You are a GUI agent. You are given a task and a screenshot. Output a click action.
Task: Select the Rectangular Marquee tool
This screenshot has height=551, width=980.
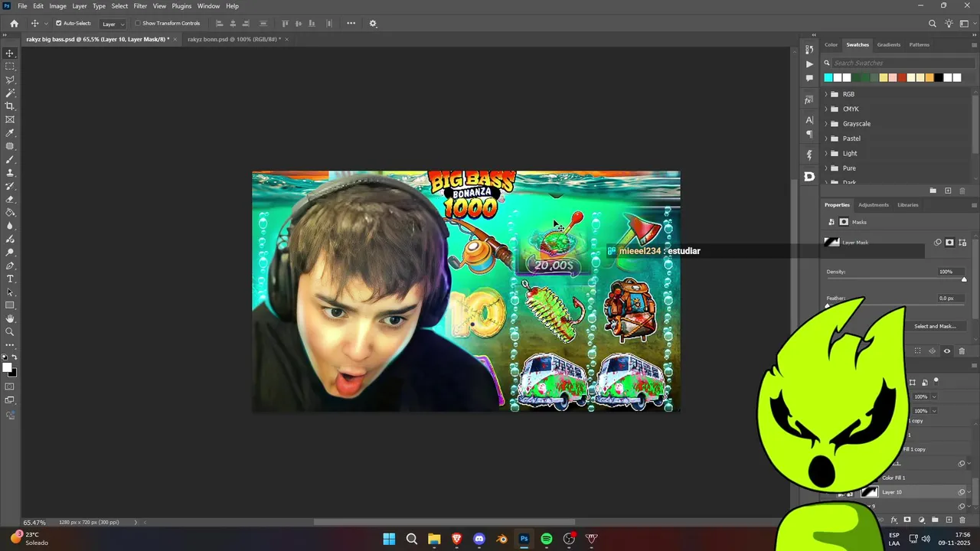[10, 67]
